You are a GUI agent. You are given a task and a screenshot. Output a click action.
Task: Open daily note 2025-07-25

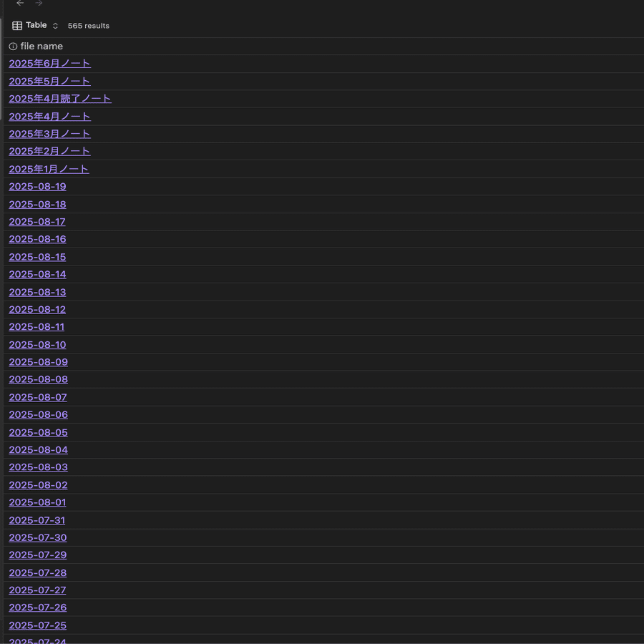38,625
